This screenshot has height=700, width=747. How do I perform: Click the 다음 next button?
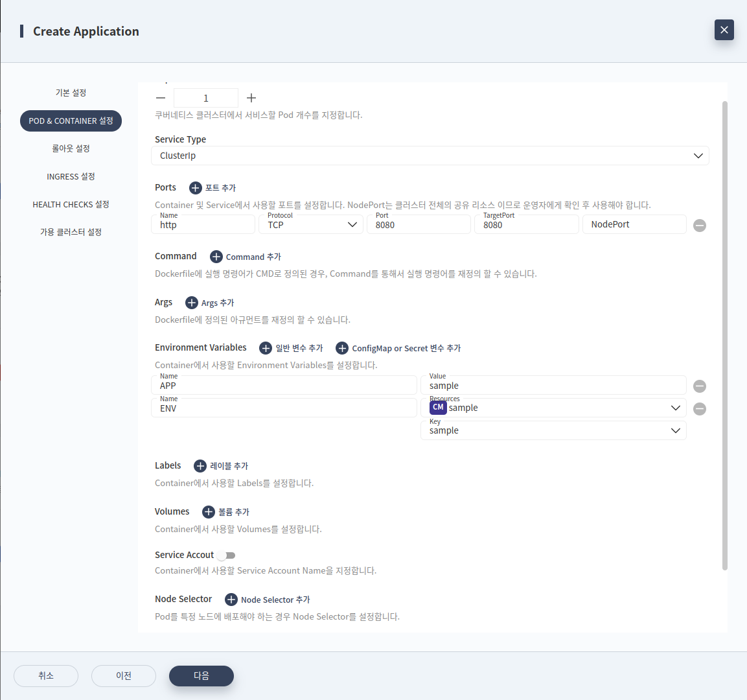[201, 676]
